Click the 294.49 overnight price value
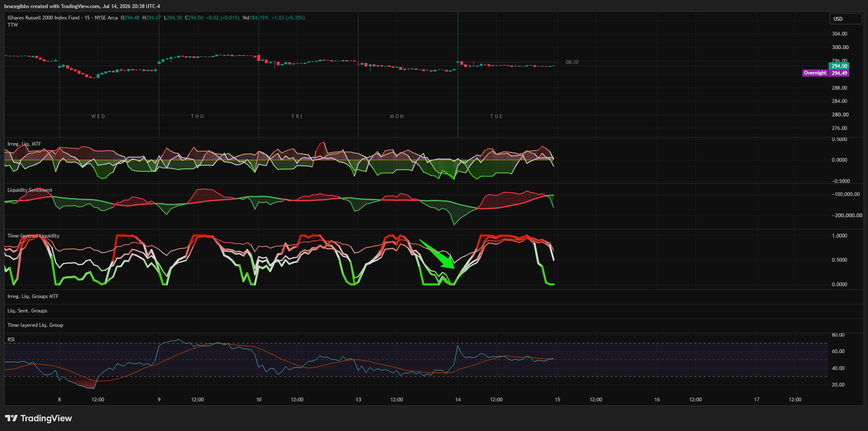Image resolution: width=868 pixels, height=431 pixels. click(839, 73)
